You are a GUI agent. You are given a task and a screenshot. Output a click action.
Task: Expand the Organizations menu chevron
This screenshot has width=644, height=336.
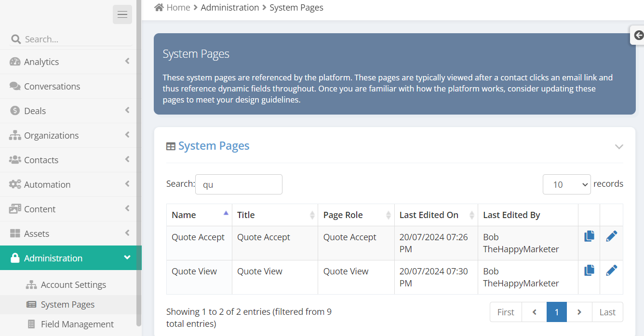point(127,135)
